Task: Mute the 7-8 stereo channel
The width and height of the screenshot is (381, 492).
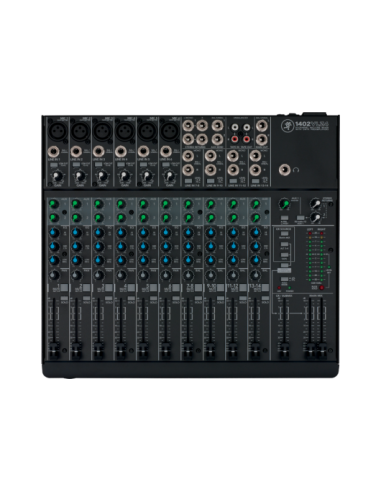Action: click(x=198, y=288)
